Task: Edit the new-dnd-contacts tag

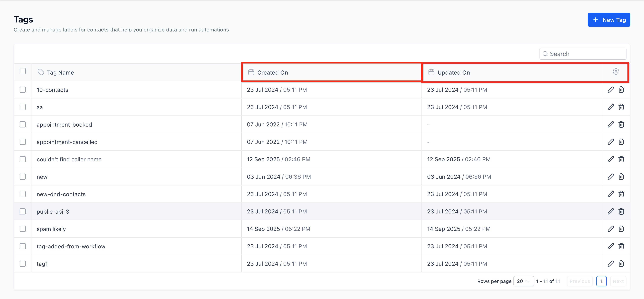Action: pos(611,194)
